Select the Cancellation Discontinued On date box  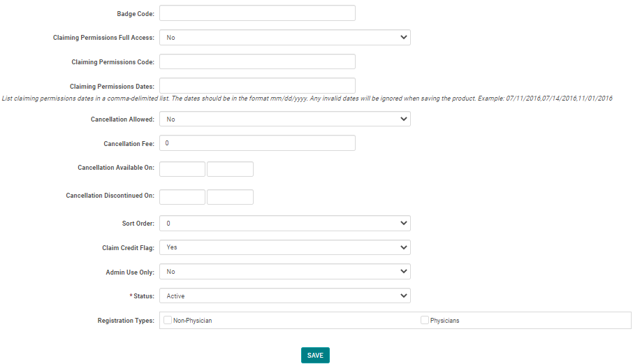click(x=182, y=197)
